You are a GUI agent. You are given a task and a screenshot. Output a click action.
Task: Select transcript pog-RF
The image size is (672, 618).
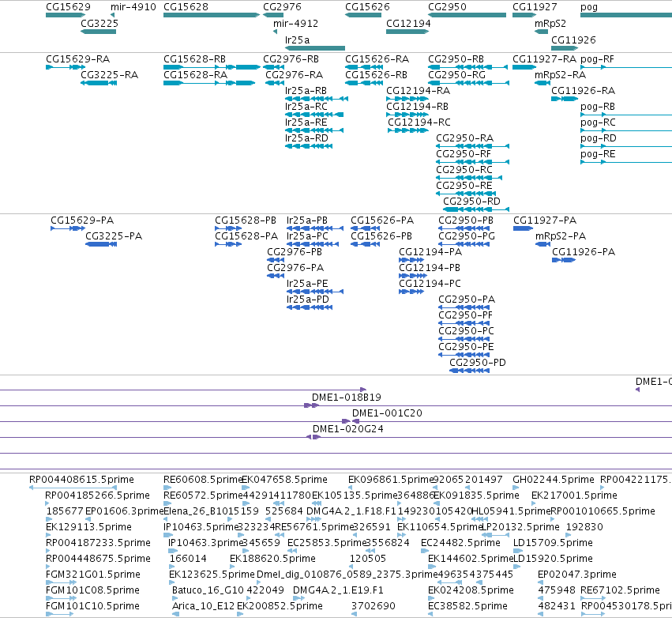point(597,58)
